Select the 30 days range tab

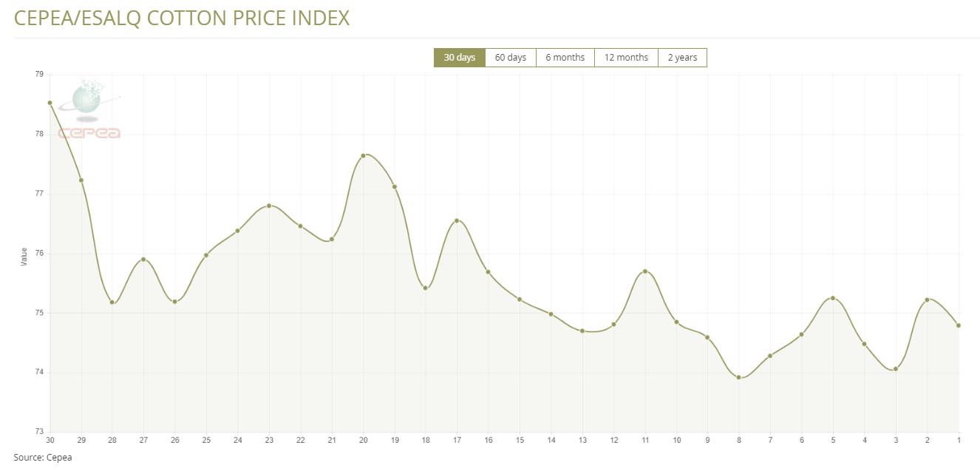click(x=459, y=58)
